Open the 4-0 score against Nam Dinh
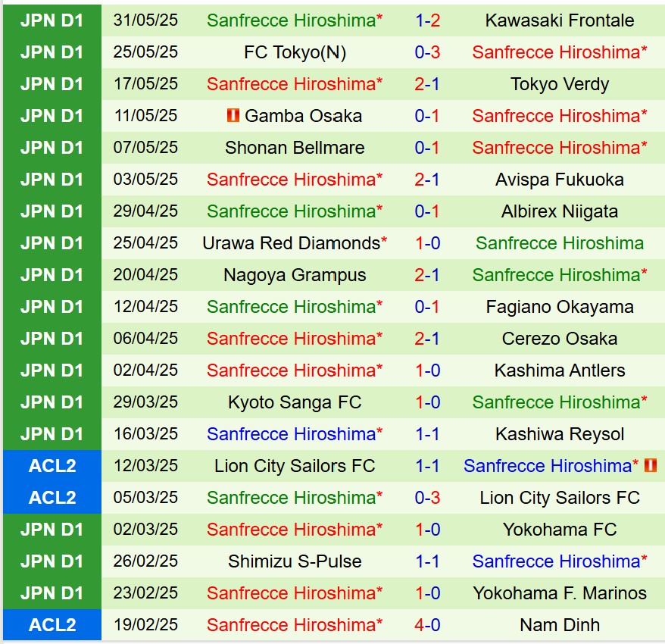Image resolution: width=665 pixels, height=644 pixels. click(427, 625)
